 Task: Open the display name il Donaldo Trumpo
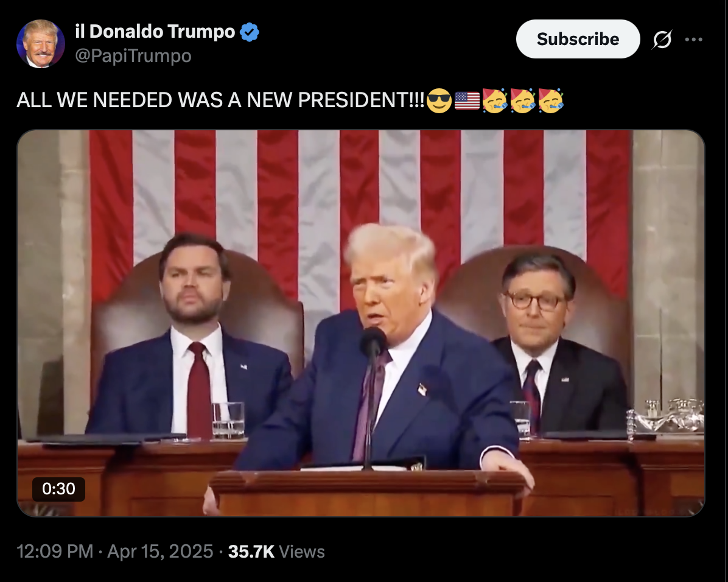tap(155, 32)
